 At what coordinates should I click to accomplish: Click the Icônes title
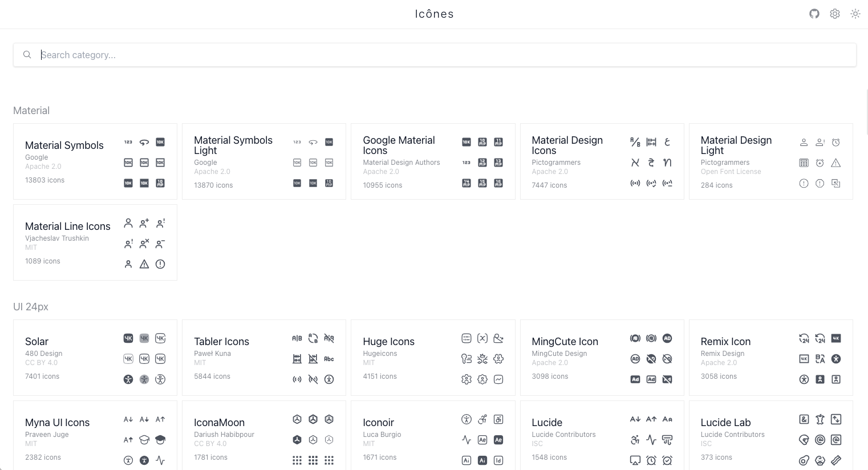(x=434, y=14)
